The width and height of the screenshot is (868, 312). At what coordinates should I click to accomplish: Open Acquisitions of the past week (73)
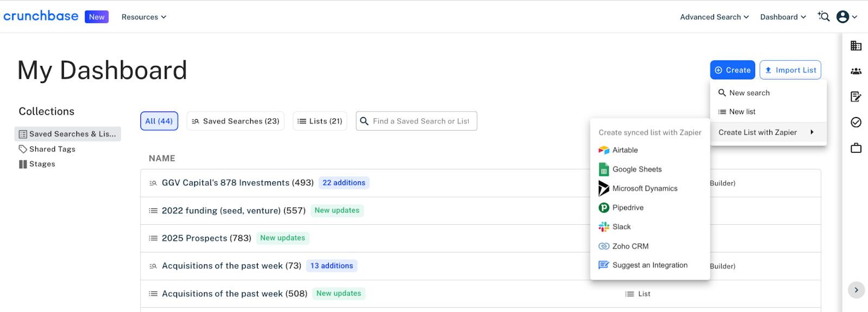click(x=232, y=266)
